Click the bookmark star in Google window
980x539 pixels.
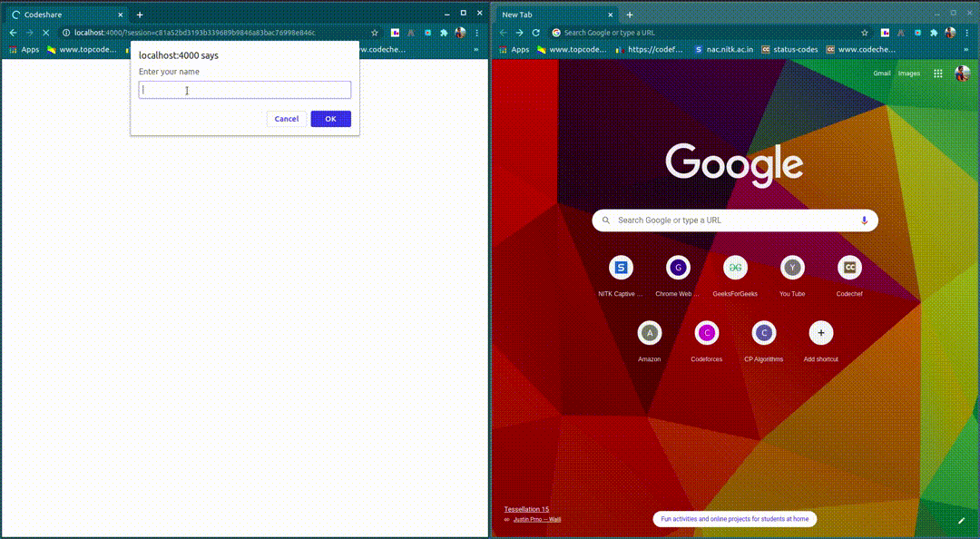[x=865, y=33]
